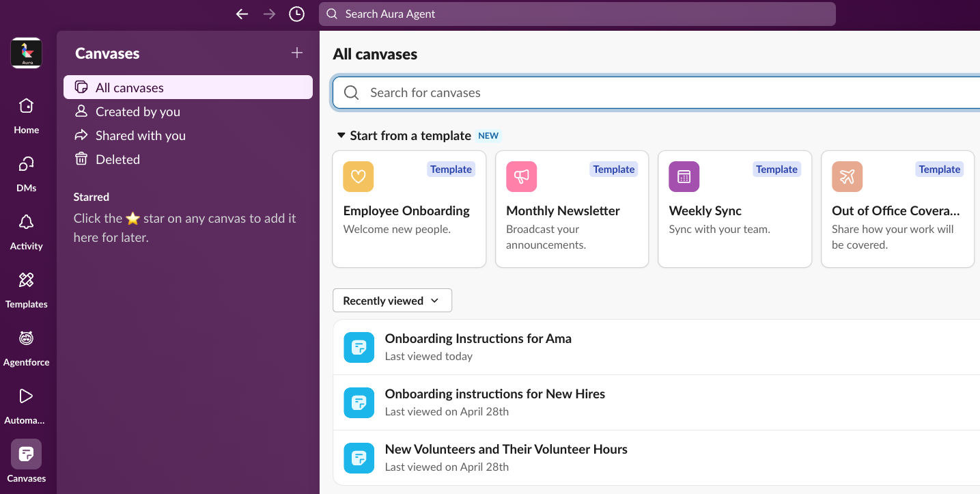Click the canvas icon beside New Volunteers and Their Volunteer Hours

click(359, 458)
